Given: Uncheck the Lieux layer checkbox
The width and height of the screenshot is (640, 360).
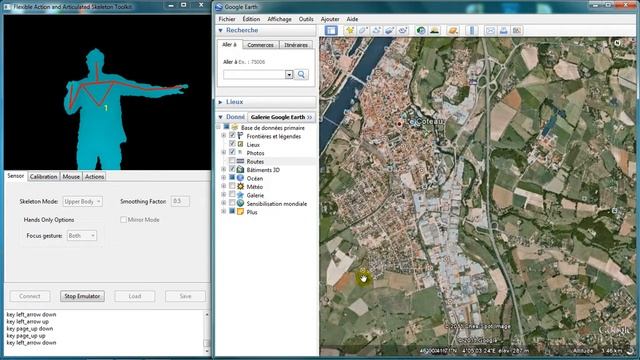Looking at the screenshot, I should 232,144.
